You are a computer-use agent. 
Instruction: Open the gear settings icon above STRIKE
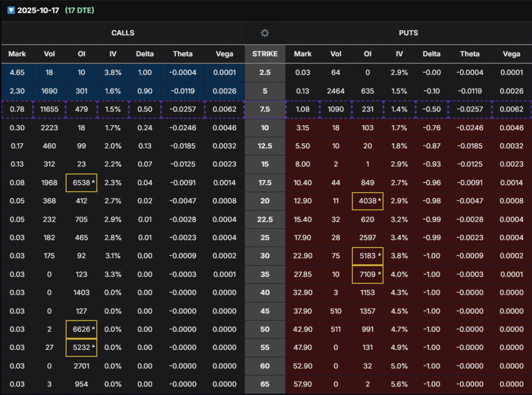point(265,33)
